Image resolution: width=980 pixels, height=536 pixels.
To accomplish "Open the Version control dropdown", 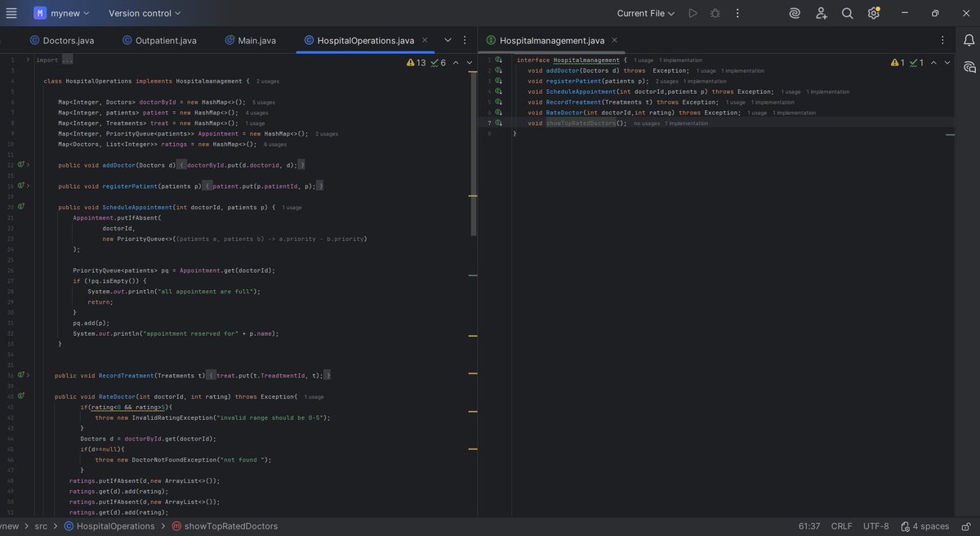I will click(145, 13).
